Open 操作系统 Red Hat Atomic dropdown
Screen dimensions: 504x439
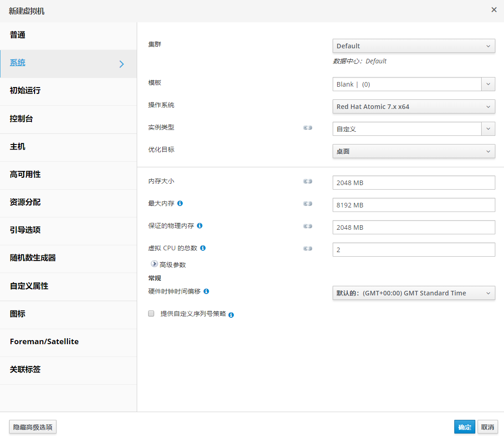pos(414,107)
